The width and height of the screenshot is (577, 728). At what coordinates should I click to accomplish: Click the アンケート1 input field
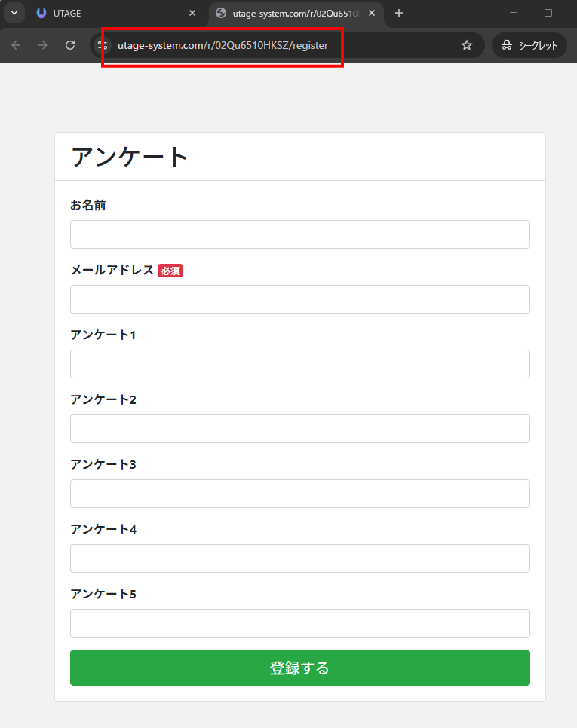pos(299,364)
